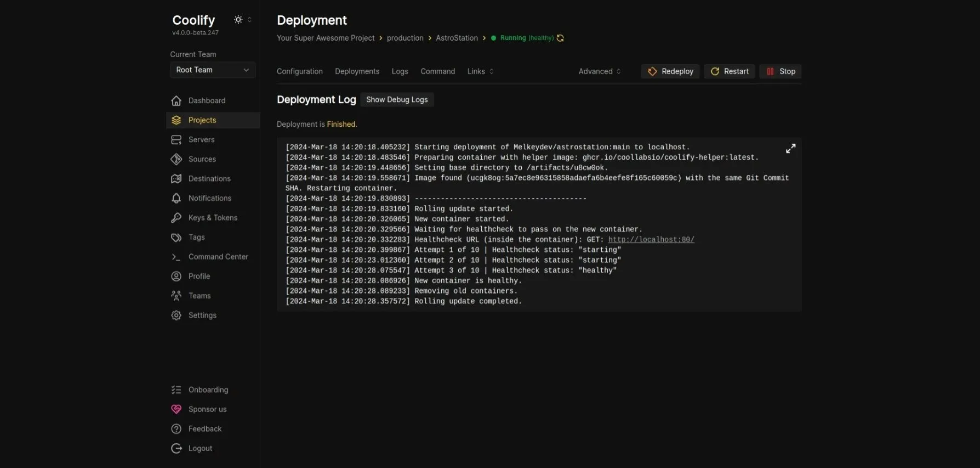This screenshot has width=980, height=468.
Task: Open the Root Team dropdown
Action: (x=213, y=70)
